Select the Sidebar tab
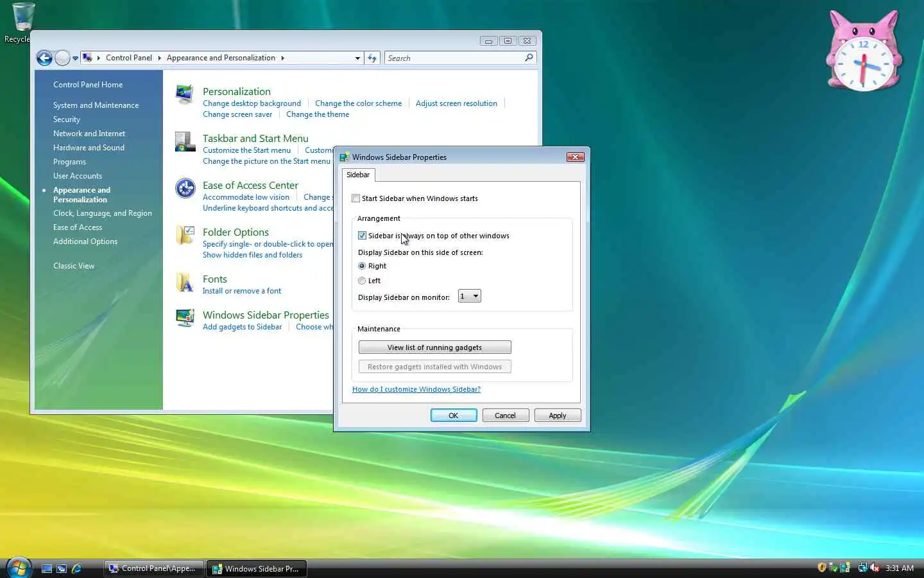Viewport: 924px width, 578px height. (x=358, y=175)
